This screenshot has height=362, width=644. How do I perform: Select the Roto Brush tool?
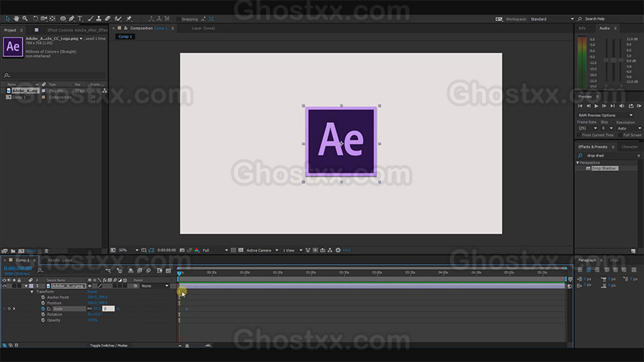119,18
